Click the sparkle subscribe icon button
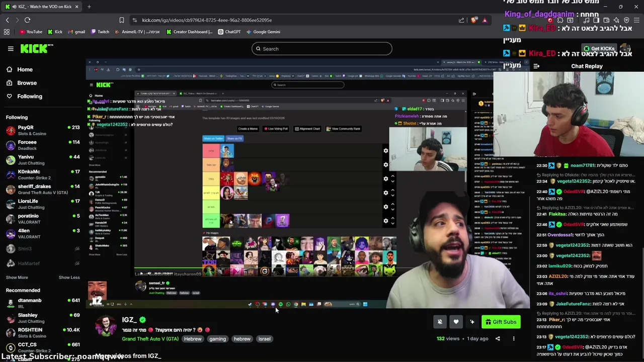The height and width of the screenshot is (362, 644). pos(472,322)
